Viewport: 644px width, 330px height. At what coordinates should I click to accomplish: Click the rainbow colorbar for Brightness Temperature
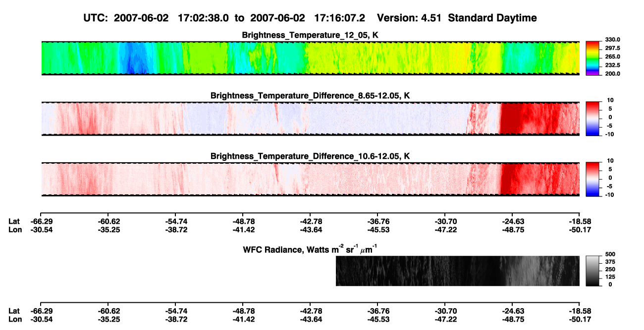click(x=593, y=58)
